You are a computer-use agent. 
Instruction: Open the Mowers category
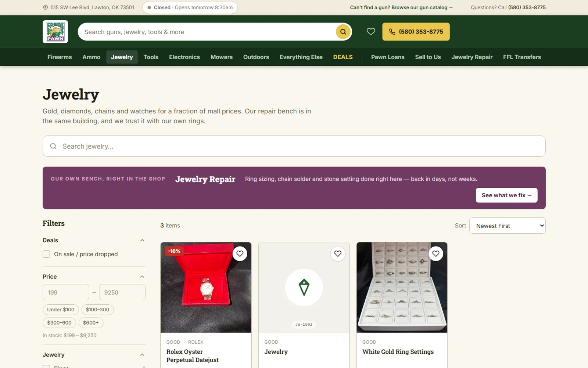click(x=222, y=57)
